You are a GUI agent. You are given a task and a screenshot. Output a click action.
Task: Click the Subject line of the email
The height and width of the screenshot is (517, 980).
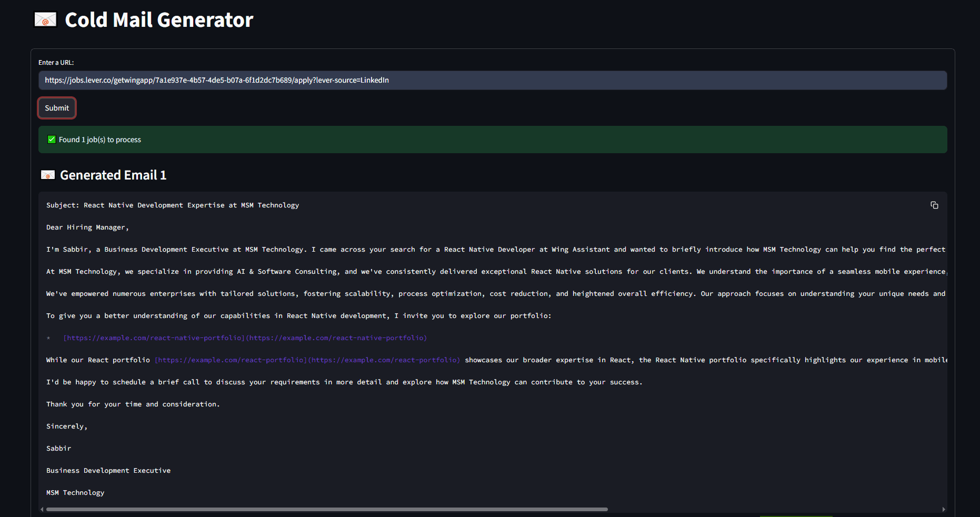click(173, 205)
